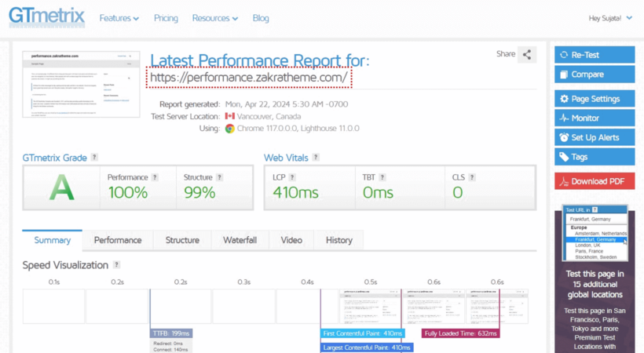The width and height of the screenshot is (644, 353).
Task: Click the Set Up Alerts alarm icon
Action: point(565,137)
